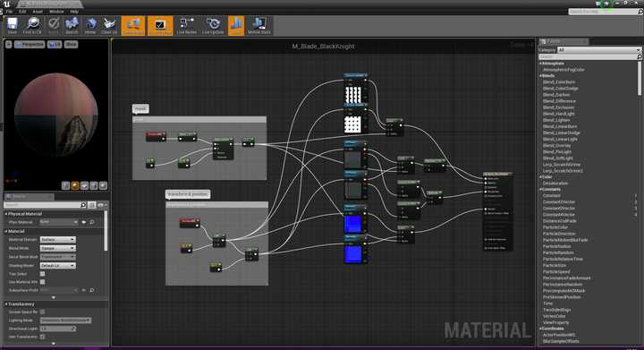
Task: Open Lit view mode dropdown
Action: (x=55, y=44)
